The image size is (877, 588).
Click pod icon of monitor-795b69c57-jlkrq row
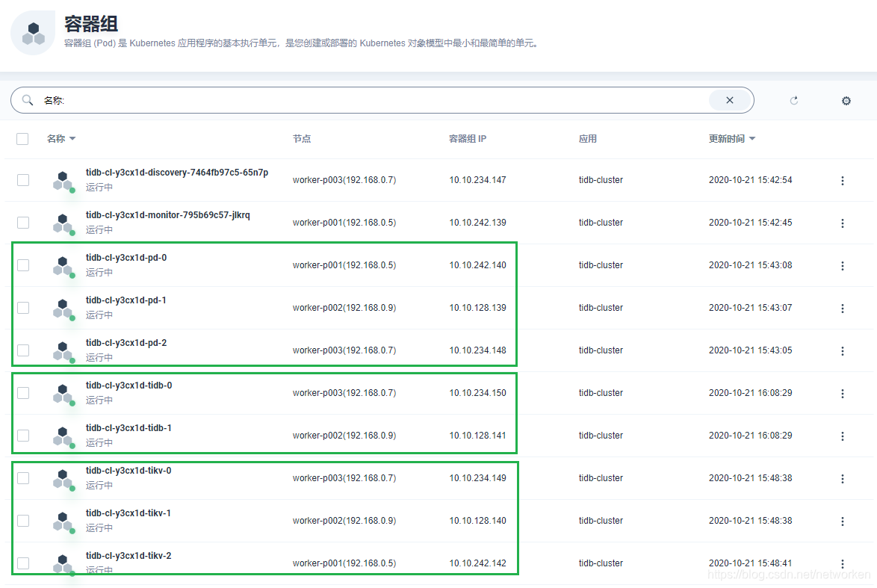pos(63,224)
